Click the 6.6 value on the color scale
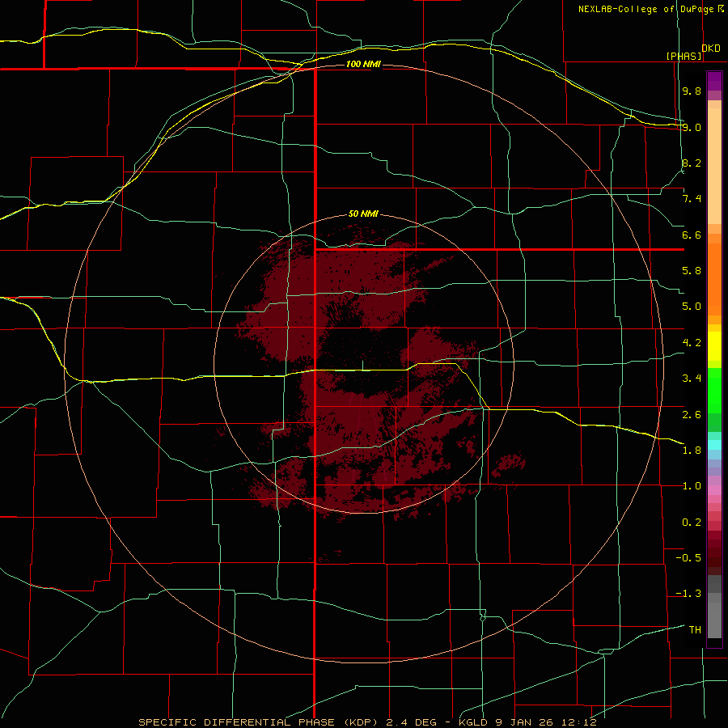The image size is (728, 728). [692, 235]
